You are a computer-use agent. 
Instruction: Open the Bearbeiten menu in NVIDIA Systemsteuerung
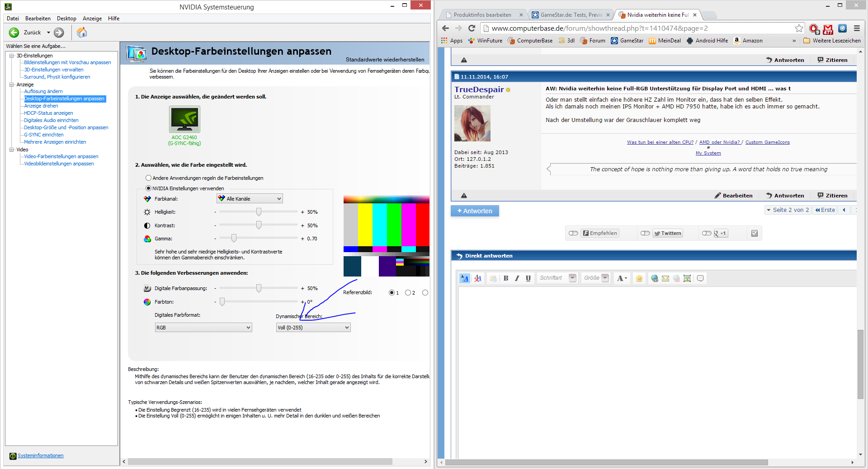[x=38, y=19]
